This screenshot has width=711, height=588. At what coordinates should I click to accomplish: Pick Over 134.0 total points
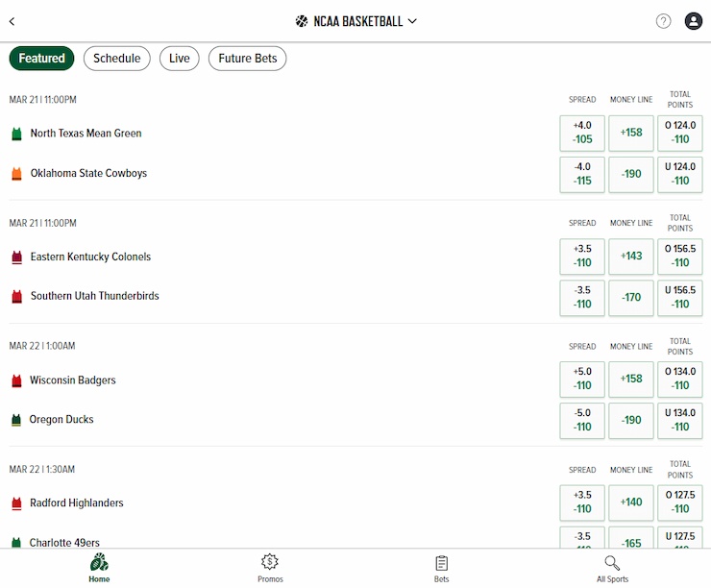[x=680, y=379]
